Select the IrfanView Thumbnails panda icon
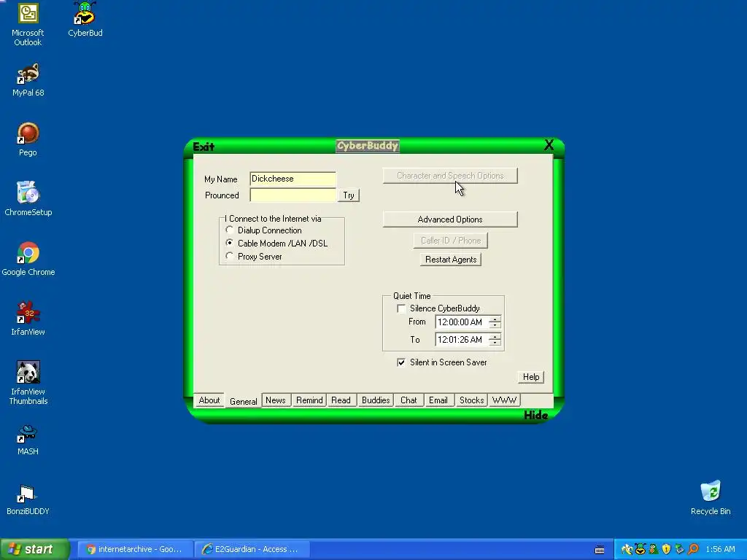 (28, 383)
